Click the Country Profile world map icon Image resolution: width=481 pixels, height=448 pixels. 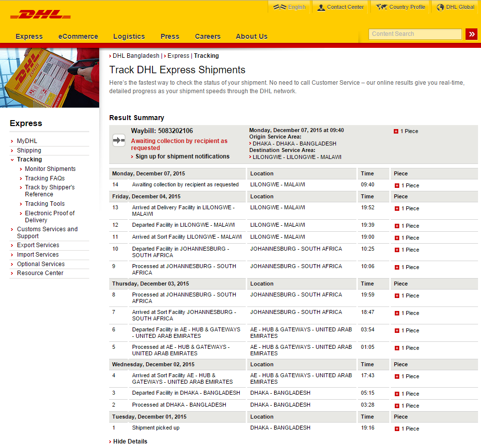381,7
